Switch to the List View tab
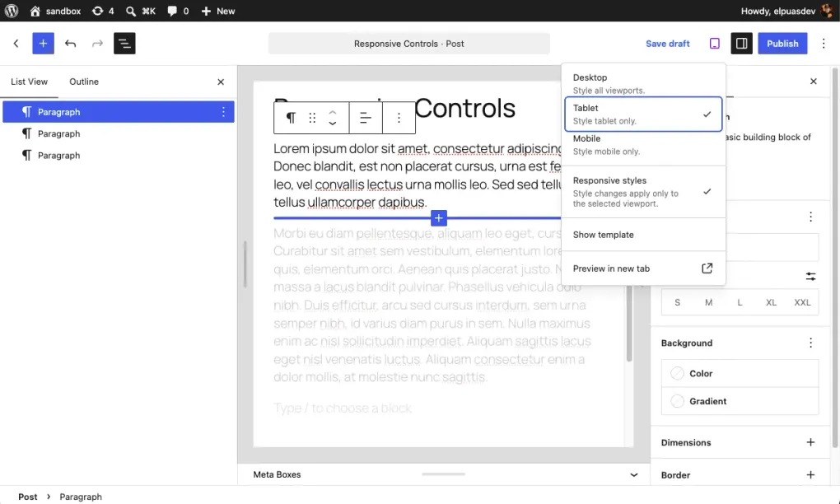This screenshot has width=840, height=504. coord(29,82)
